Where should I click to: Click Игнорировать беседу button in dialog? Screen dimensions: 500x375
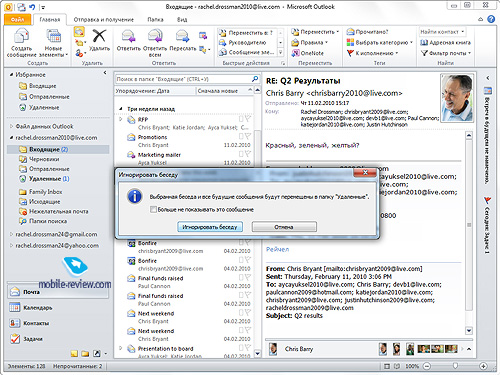[x=210, y=227]
